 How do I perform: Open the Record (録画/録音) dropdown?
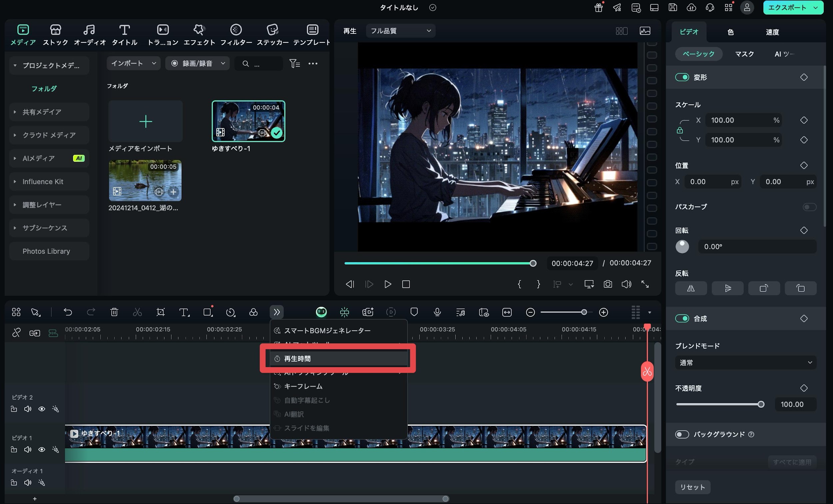pyautogui.click(x=198, y=63)
